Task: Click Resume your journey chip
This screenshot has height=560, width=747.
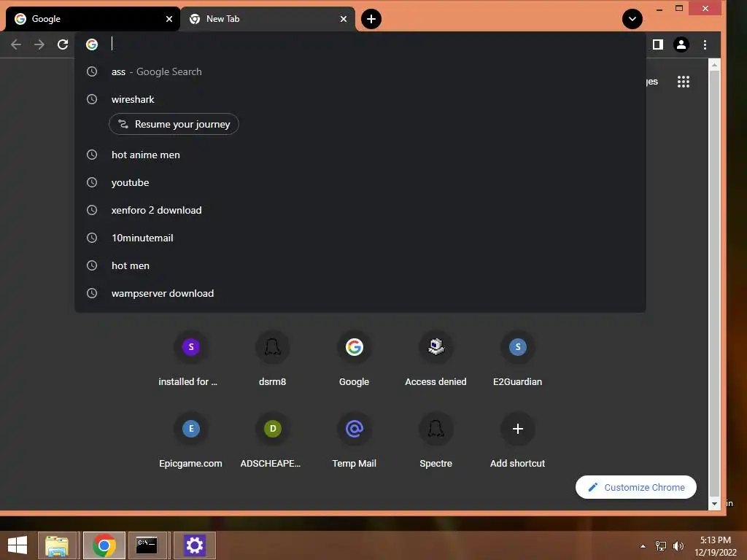Action: click(174, 124)
